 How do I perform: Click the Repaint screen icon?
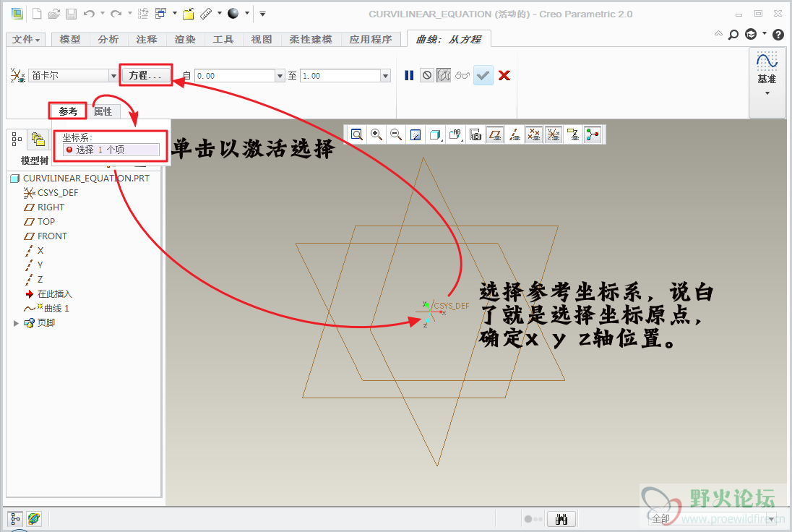point(416,134)
